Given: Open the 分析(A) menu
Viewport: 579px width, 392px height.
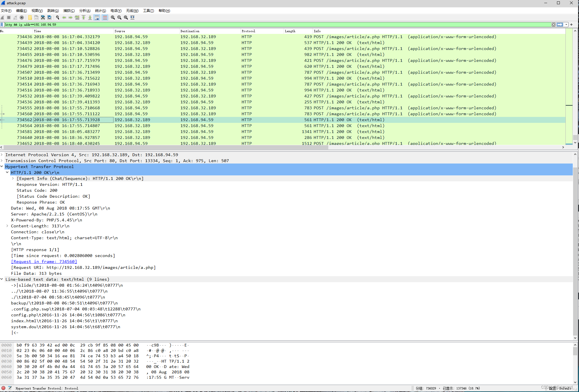Looking at the screenshot, I should tap(85, 11).
